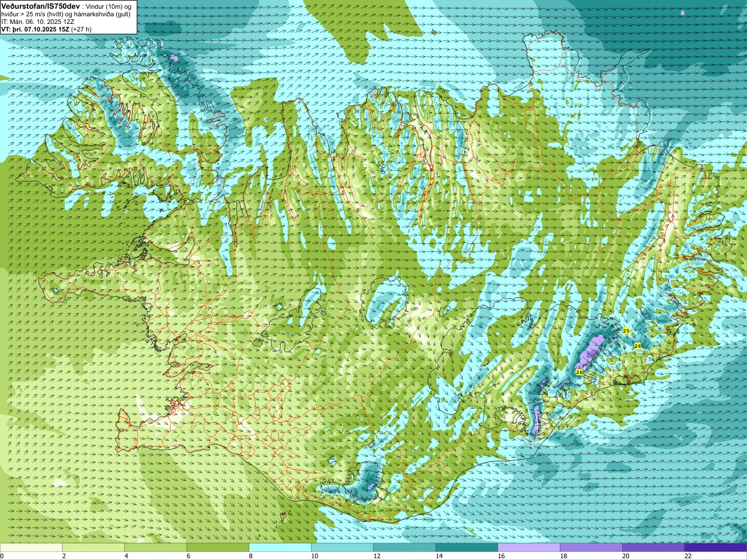Pick the 12–14 m/s teal legend swatch
This screenshot has width=747, height=560.
click(x=404, y=548)
